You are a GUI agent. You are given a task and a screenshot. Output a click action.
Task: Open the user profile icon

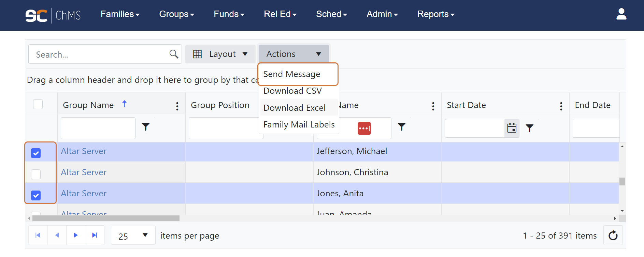[621, 14]
